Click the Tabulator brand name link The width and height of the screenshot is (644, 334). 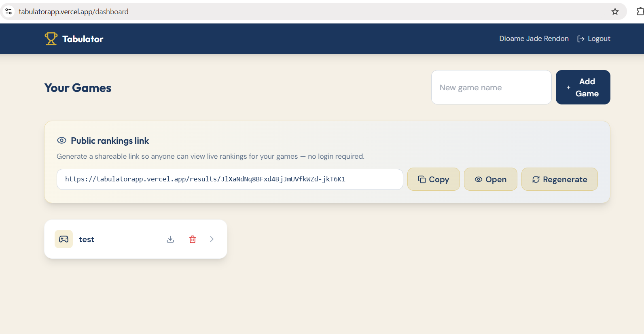click(83, 39)
